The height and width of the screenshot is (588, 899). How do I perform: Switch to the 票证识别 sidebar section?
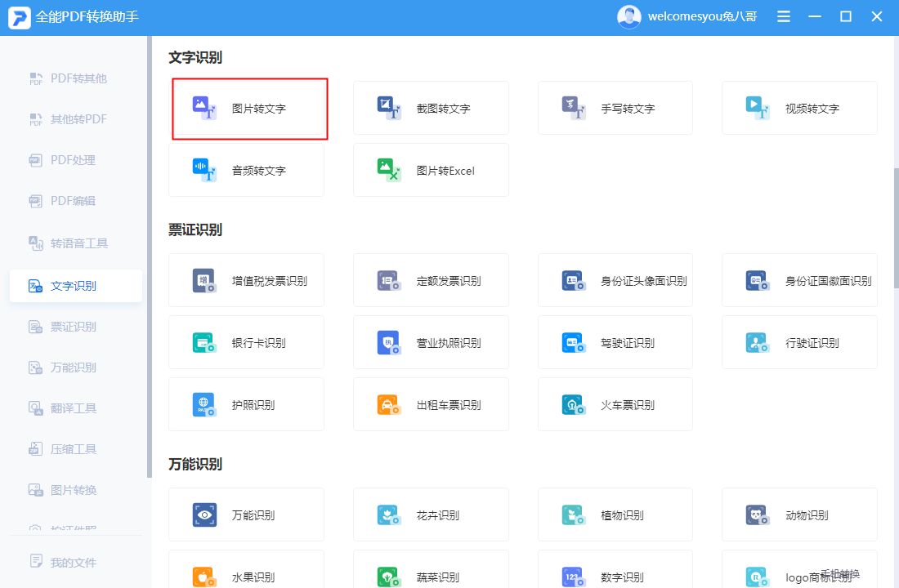[74, 326]
